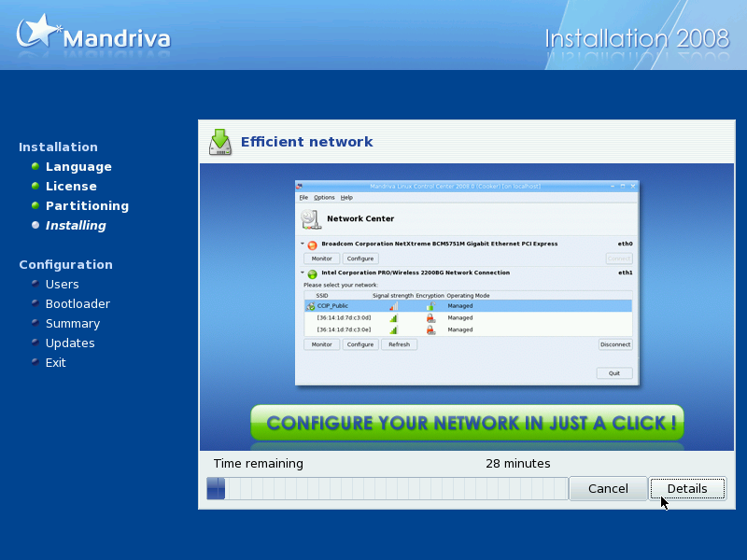Click the bullet beside Summary
The height and width of the screenshot is (560, 747).
click(35, 322)
